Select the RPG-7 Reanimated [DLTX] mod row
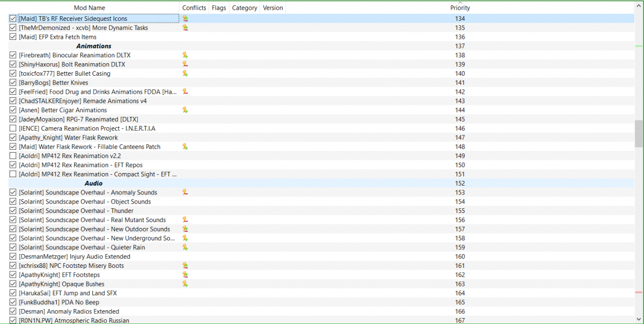 coord(321,119)
